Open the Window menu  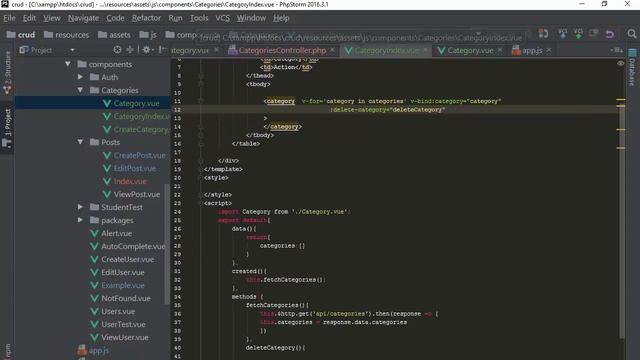point(251,18)
